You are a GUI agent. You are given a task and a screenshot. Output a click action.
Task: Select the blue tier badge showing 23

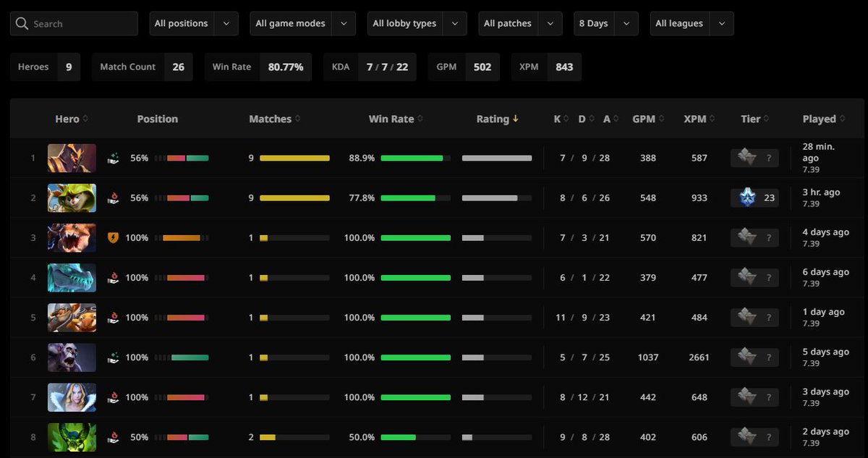point(754,198)
